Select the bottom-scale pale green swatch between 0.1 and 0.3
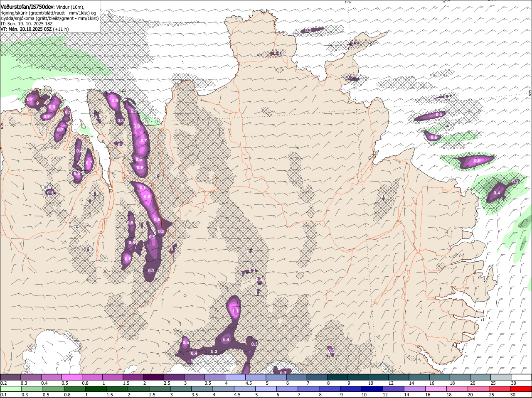 [x=10, y=389]
